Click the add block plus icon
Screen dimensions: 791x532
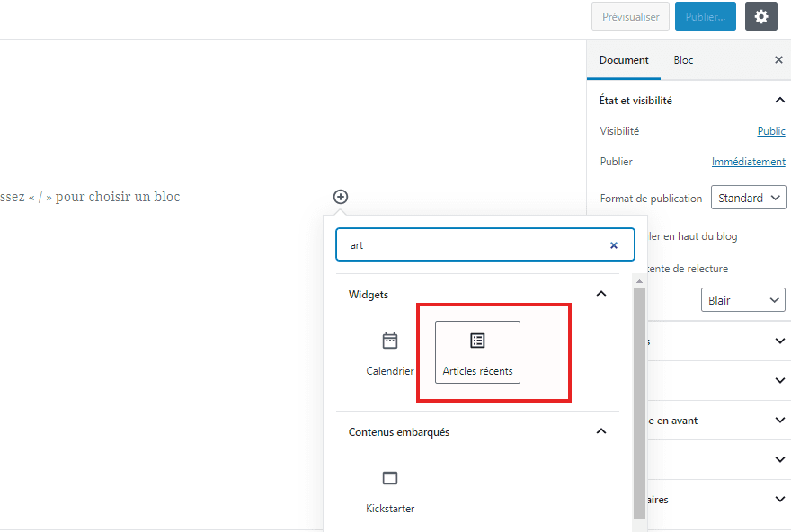coord(341,197)
